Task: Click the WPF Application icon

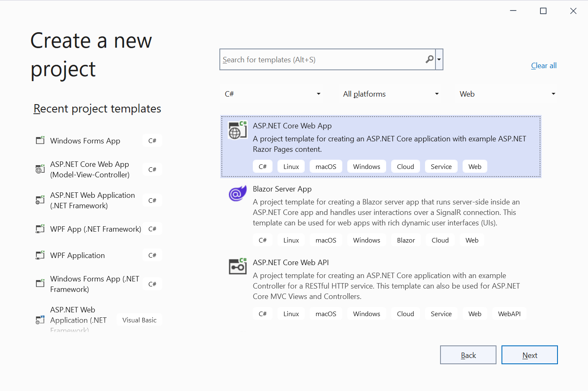Action: [x=40, y=255]
